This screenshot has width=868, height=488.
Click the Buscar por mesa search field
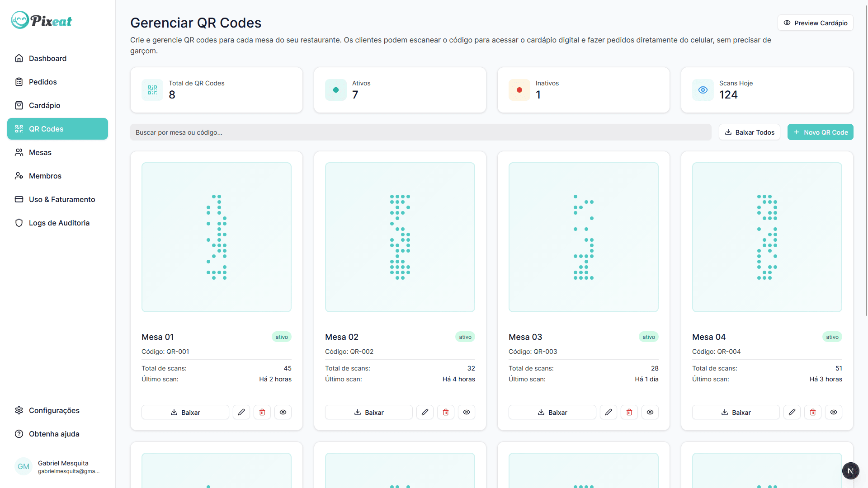[x=420, y=132]
